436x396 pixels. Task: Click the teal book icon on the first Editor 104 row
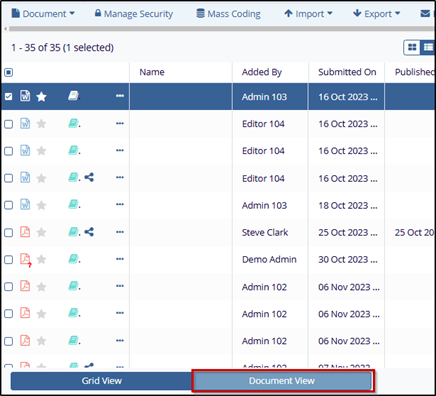tap(73, 124)
